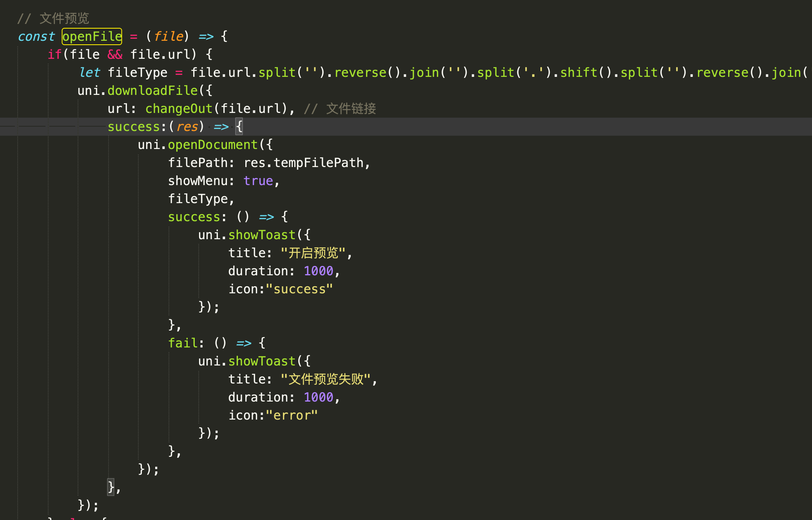Screen dimensions: 812x520
Task: Click the "开启预览" title string
Action: click(313, 253)
